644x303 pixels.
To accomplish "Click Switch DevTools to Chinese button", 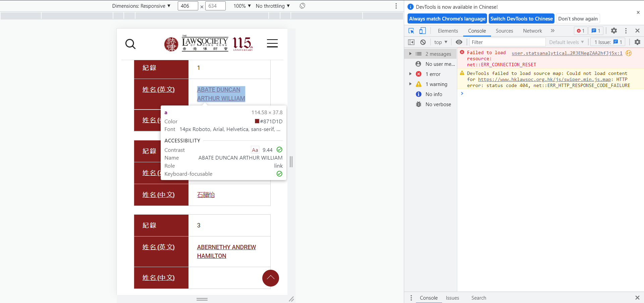I will (x=521, y=19).
